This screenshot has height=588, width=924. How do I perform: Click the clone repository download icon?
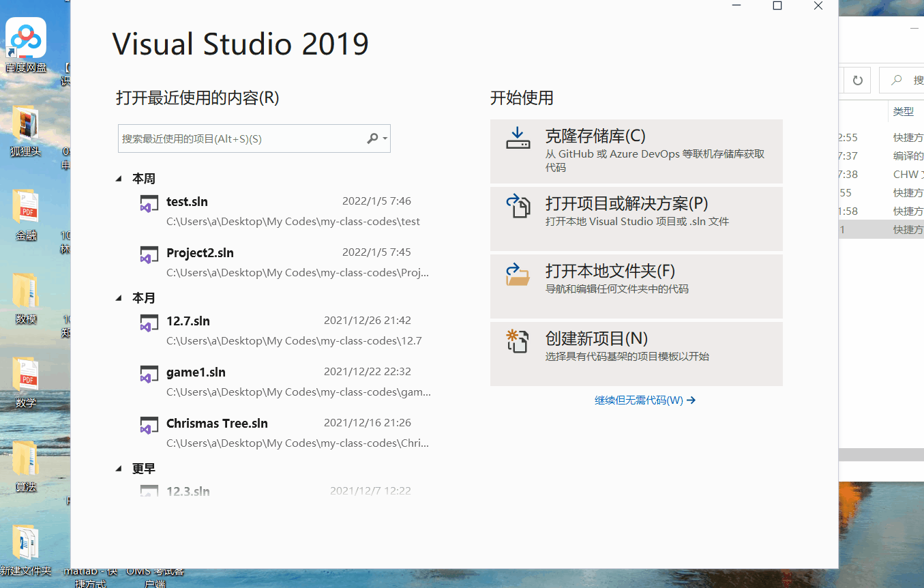(x=518, y=138)
